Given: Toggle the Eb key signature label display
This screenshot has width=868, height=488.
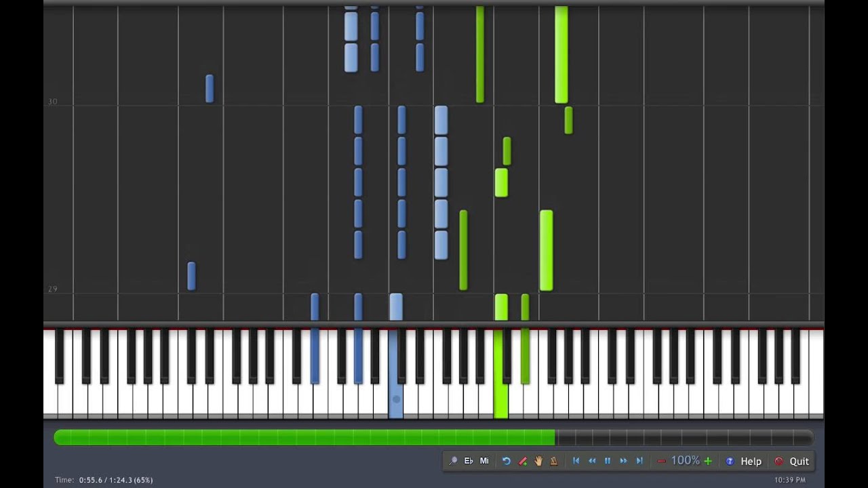Looking at the screenshot, I should point(469,461).
